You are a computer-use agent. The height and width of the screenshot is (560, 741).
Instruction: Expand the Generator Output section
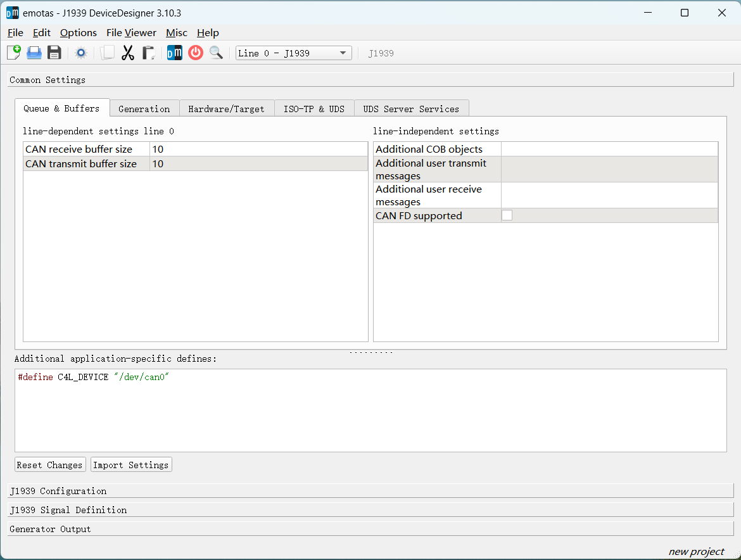[371, 529]
